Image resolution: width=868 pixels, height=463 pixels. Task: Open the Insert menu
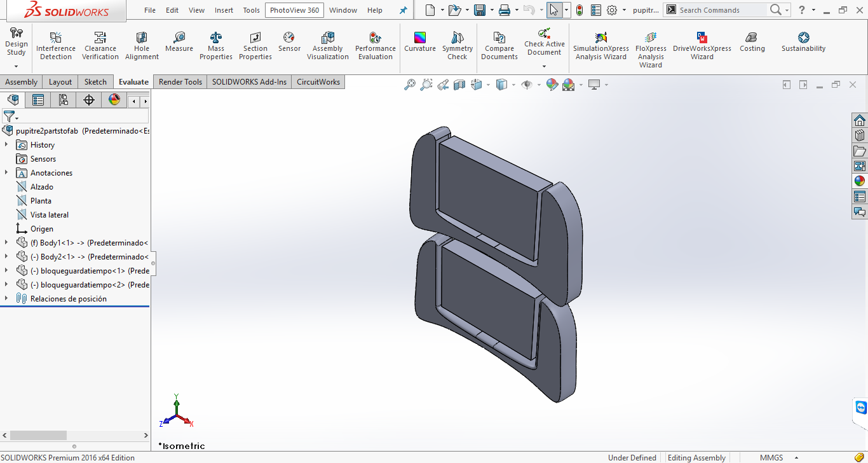pyautogui.click(x=224, y=10)
